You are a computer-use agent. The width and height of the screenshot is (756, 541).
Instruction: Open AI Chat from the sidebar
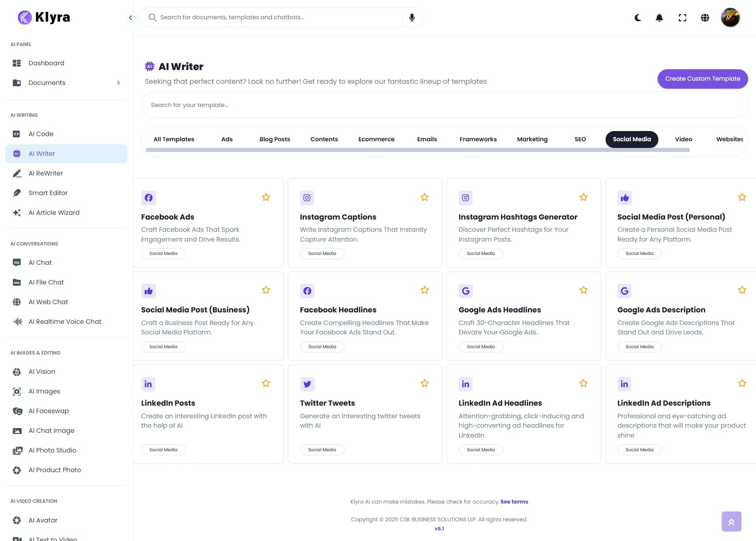(x=40, y=262)
